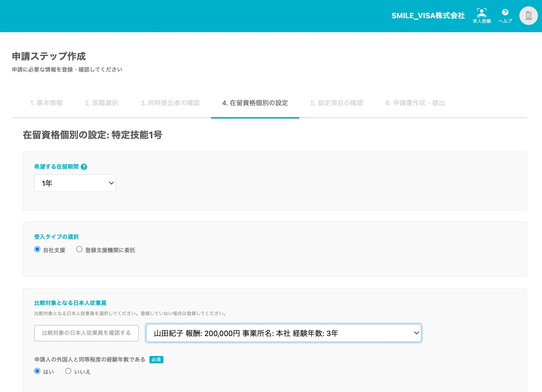
Task: Open 6. 申請書作成・提出 step tab
Action: tap(415, 103)
